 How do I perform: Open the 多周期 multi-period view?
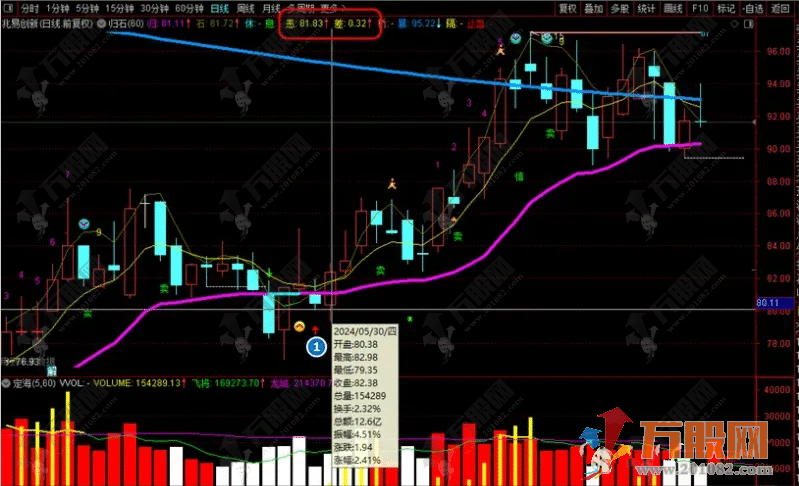pos(301,9)
